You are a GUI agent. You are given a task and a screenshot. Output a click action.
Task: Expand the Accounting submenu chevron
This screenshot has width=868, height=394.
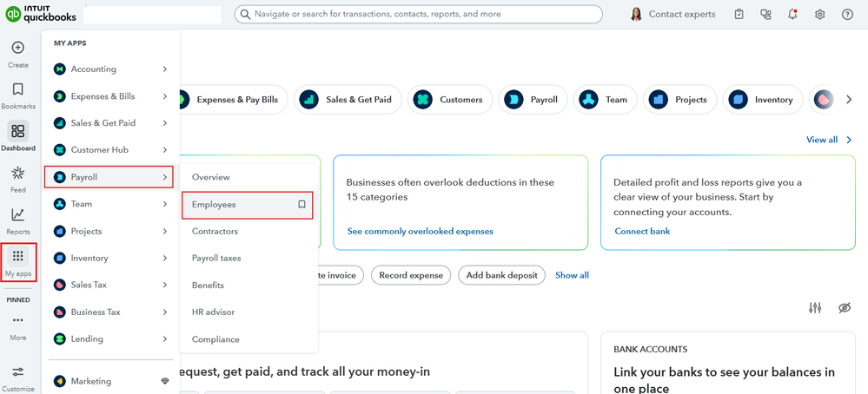(x=165, y=69)
